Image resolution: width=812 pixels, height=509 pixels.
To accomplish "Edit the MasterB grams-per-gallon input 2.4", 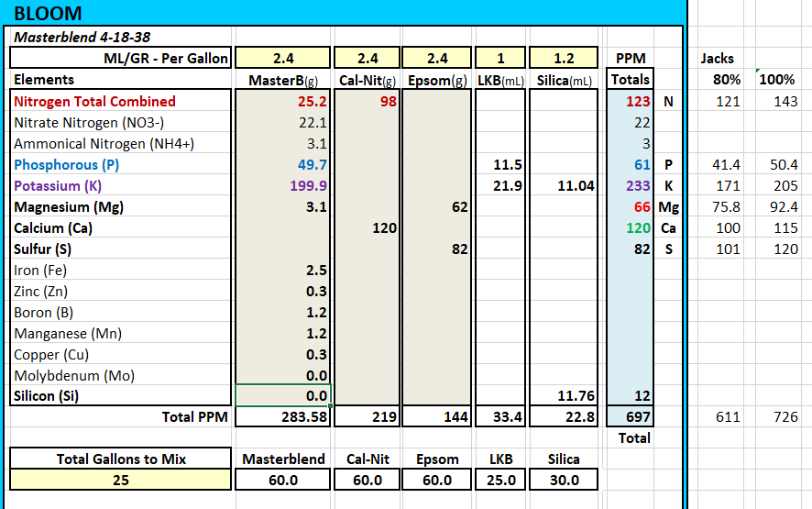I will pyautogui.click(x=283, y=58).
